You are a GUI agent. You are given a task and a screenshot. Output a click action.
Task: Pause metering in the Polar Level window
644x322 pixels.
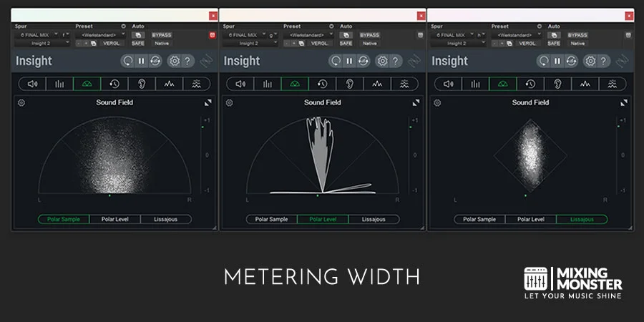coord(349,62)
